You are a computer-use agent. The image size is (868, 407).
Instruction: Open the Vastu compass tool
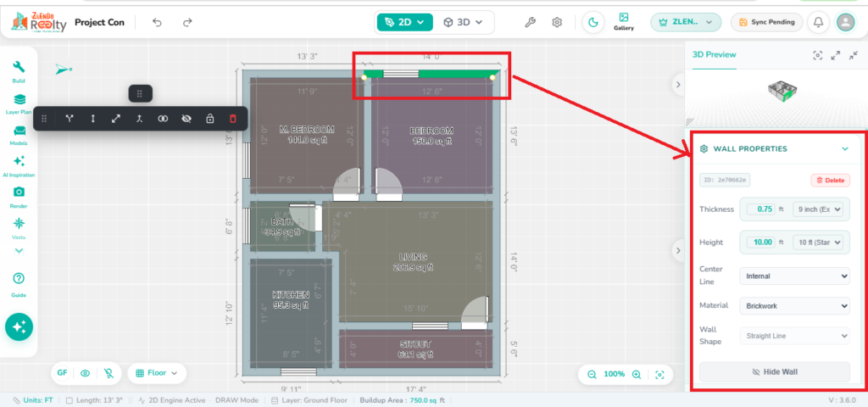(x=19, y=227)
